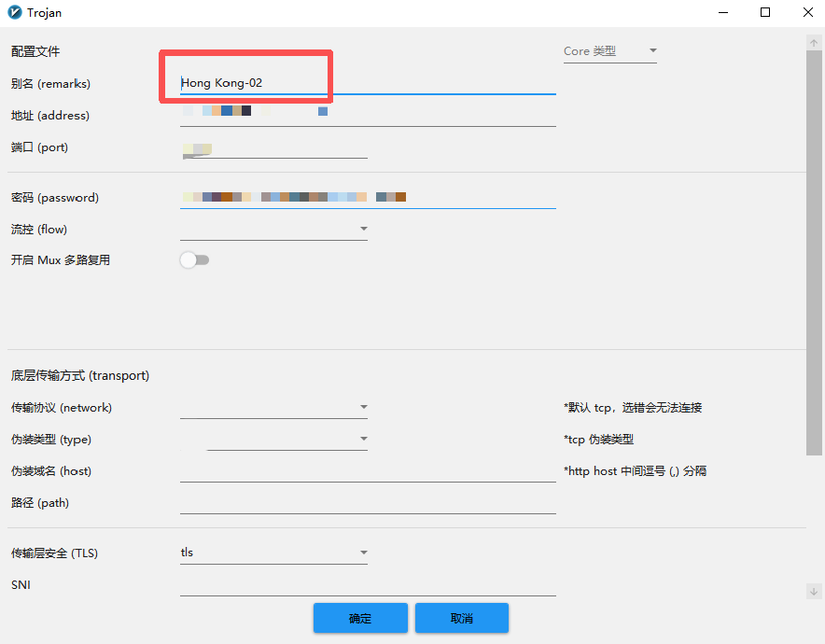The height and width of the screenshot is (644, 825).
Task: Expand the camouflage type dropdown
Action: pos(287,440)
